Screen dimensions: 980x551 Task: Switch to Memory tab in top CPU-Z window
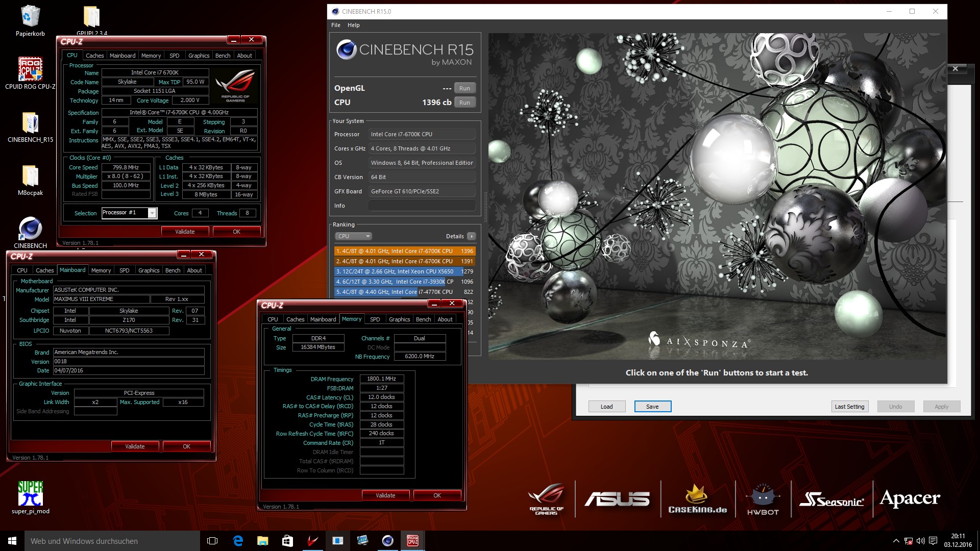coord(151,56)
